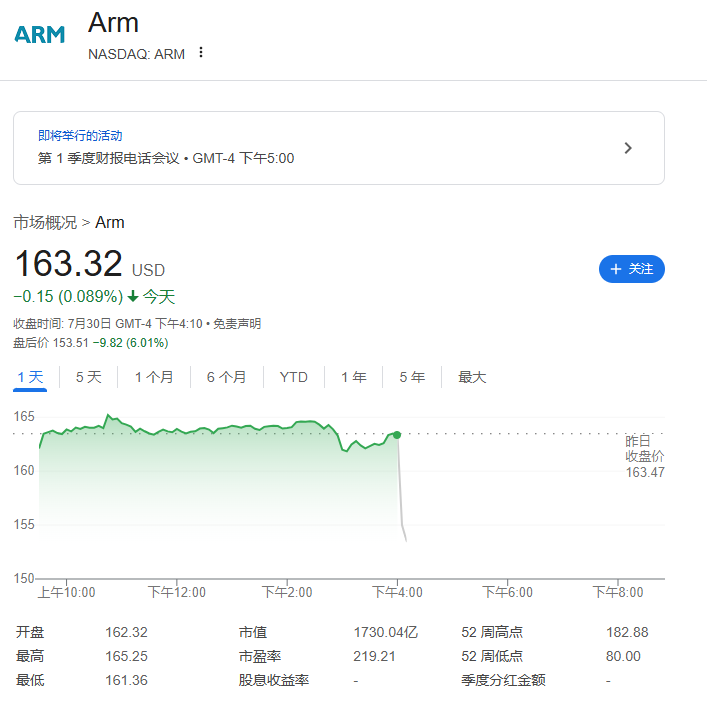Open the 免责声明 disclaimer link

pos(237,324)
